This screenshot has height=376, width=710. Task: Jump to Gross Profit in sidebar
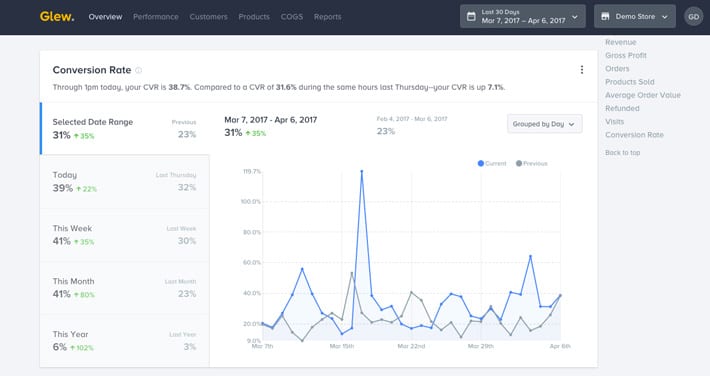[x=626, y=55]
